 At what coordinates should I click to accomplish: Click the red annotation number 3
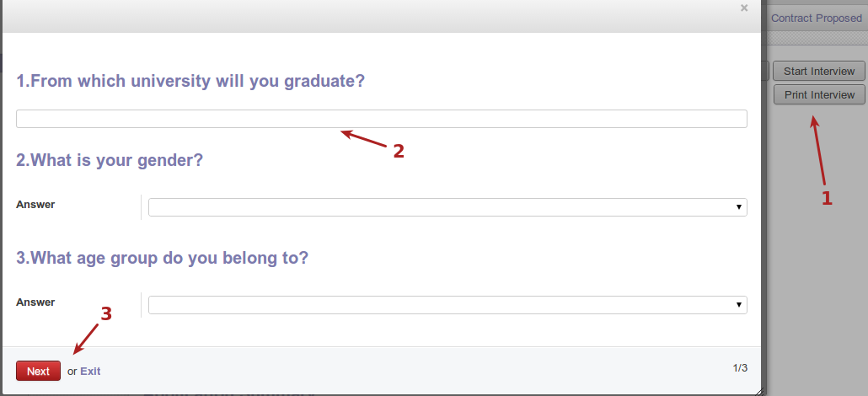[106, 313]
